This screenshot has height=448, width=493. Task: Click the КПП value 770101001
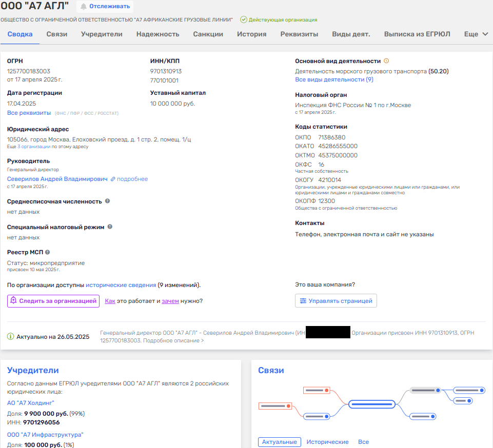[x=164, y=80]
